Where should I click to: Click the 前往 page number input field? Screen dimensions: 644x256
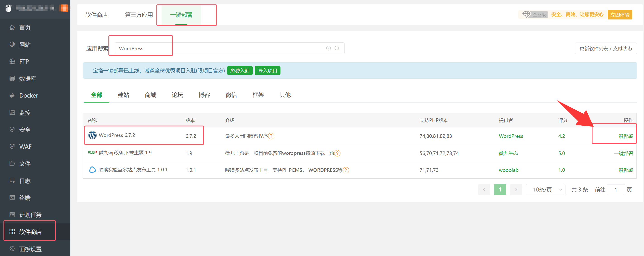coord(615,190)
